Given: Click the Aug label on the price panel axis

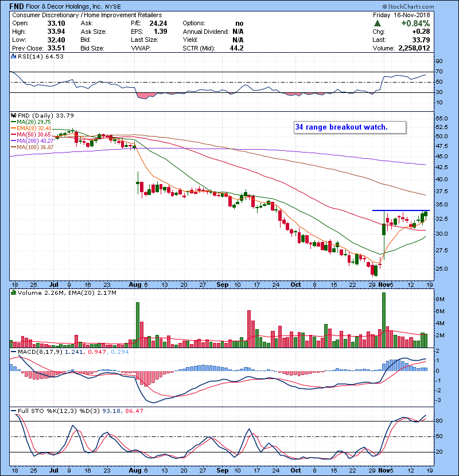Looking at the screenshot, I should pyautogui.click(x=135, y=285).
